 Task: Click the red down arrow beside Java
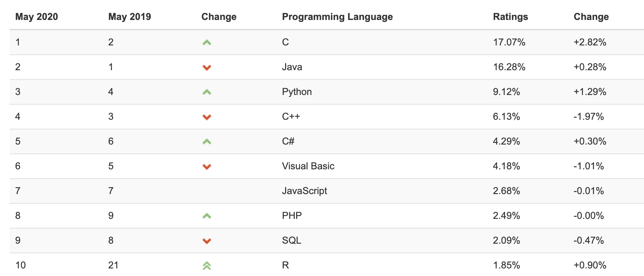click(x=207, y=67)
